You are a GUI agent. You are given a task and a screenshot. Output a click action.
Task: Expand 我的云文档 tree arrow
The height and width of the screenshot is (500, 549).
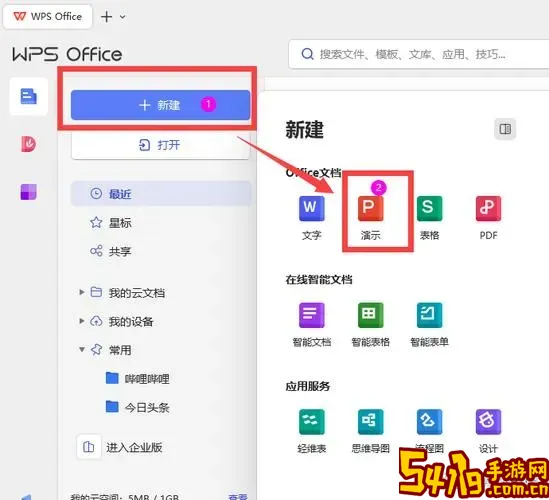click(x=82, y=292)
